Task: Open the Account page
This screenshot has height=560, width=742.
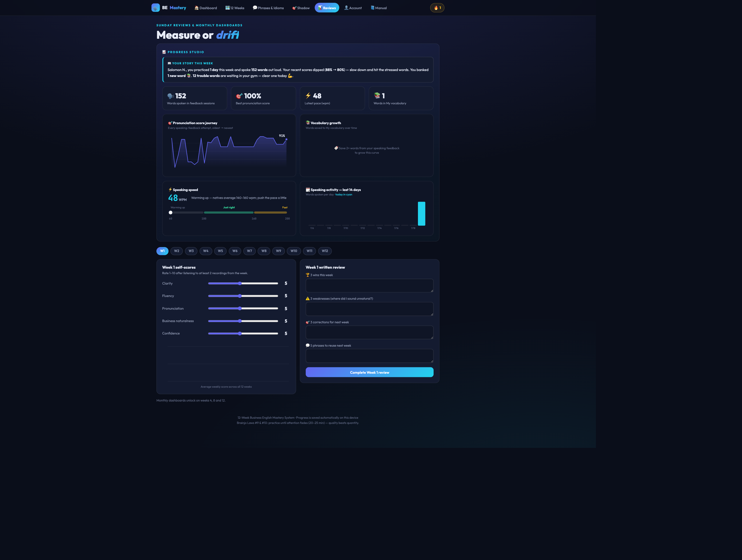Action: coord(353,8)
